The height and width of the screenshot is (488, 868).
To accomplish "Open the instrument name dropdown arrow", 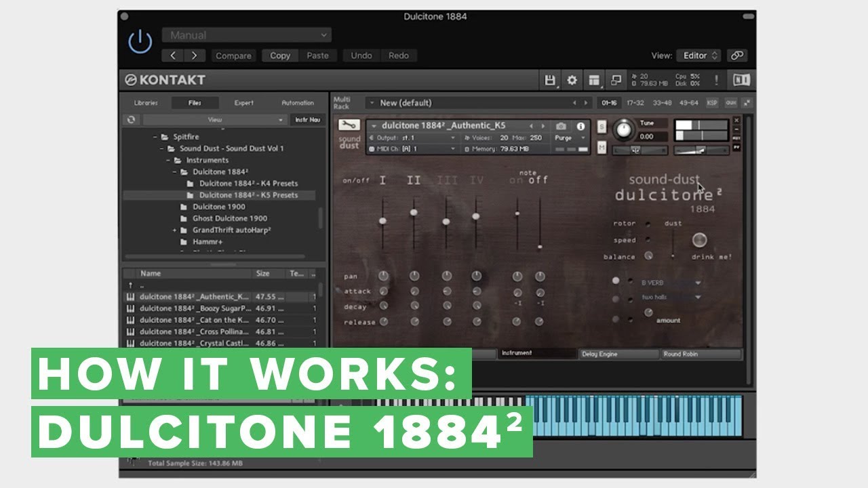I will [374, 125].
